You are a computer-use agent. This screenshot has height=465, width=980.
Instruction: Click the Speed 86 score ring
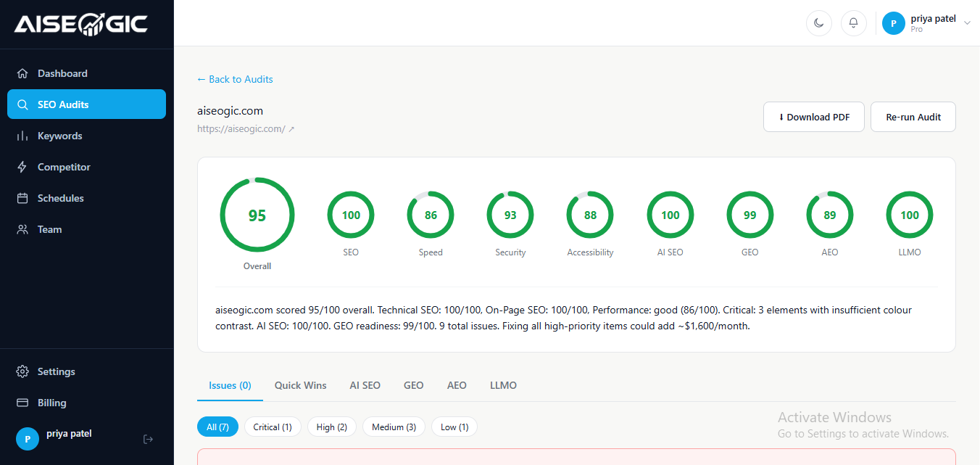pyautogui.click(x=431, y=215)
